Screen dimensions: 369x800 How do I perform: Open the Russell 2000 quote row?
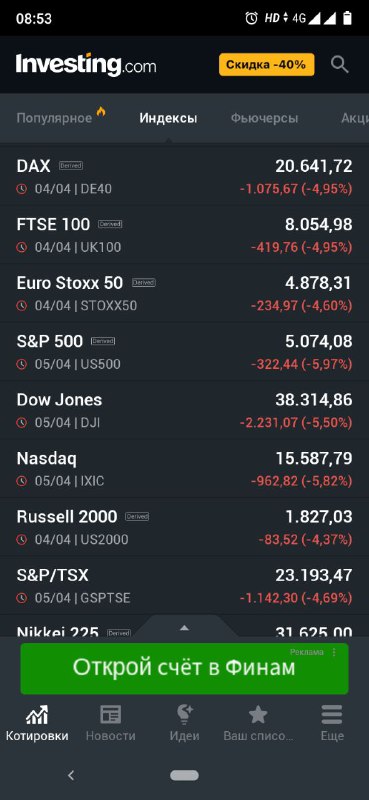(184, 527)
